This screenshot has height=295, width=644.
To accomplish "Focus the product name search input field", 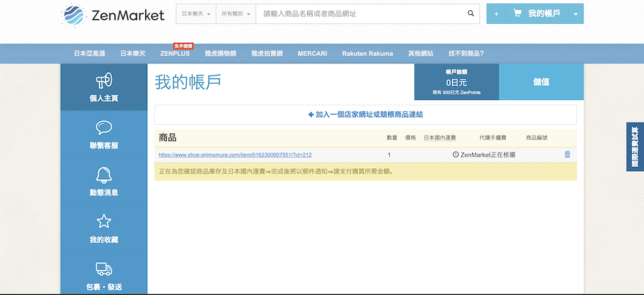I will click(361, 14).
